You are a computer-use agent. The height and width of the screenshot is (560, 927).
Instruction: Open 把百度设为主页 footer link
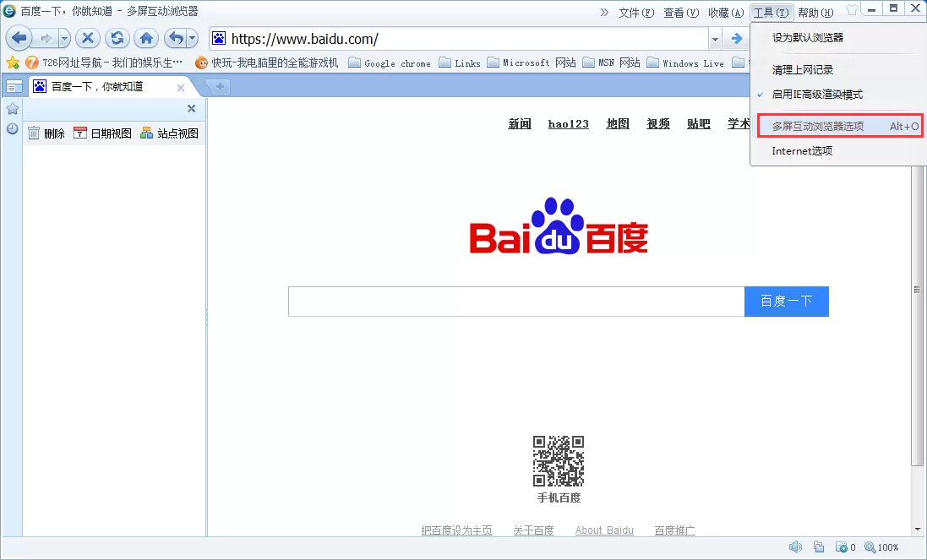(456, 530)
